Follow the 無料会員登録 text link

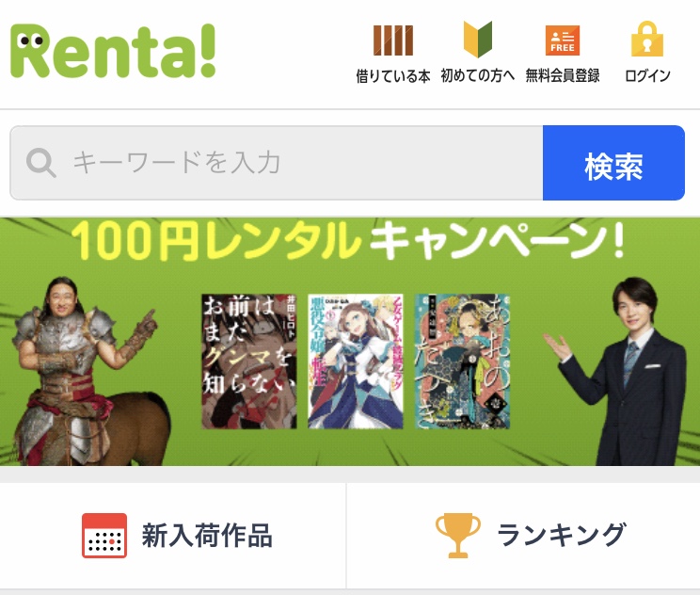(x=563, y=76)
